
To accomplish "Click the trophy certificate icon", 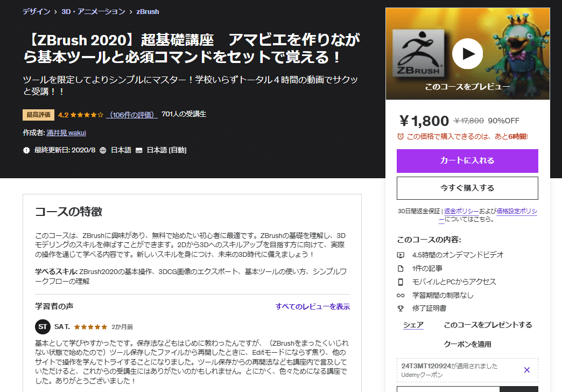I will (401, 309).
